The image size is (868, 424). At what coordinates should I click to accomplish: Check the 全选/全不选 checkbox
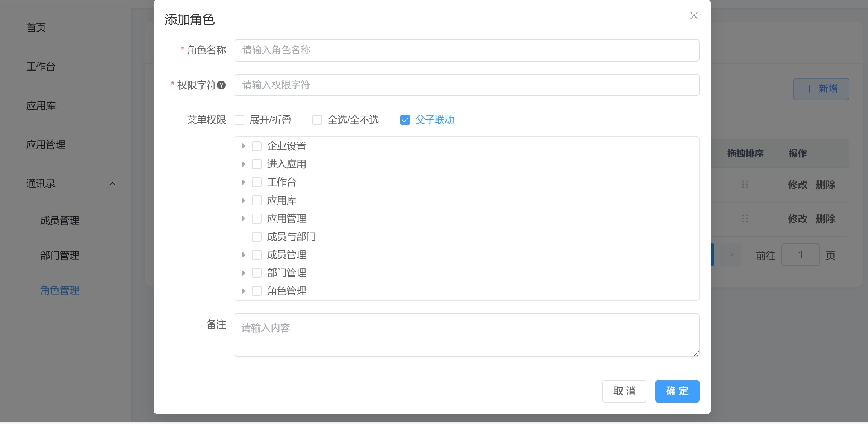(317, 120)
